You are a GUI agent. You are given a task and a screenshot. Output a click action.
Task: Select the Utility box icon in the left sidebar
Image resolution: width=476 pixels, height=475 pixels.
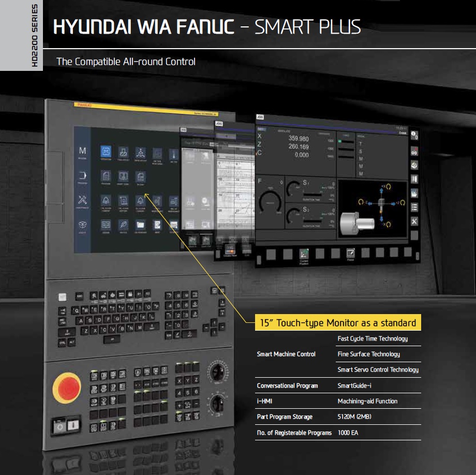(82, 224)
